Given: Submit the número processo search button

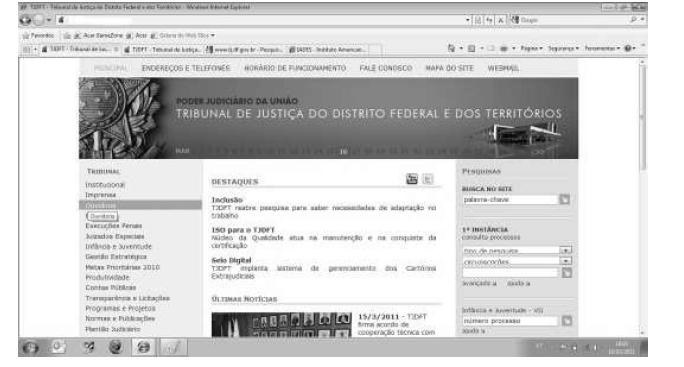Looking at the screenshot, I should click(x=567, y=321).
